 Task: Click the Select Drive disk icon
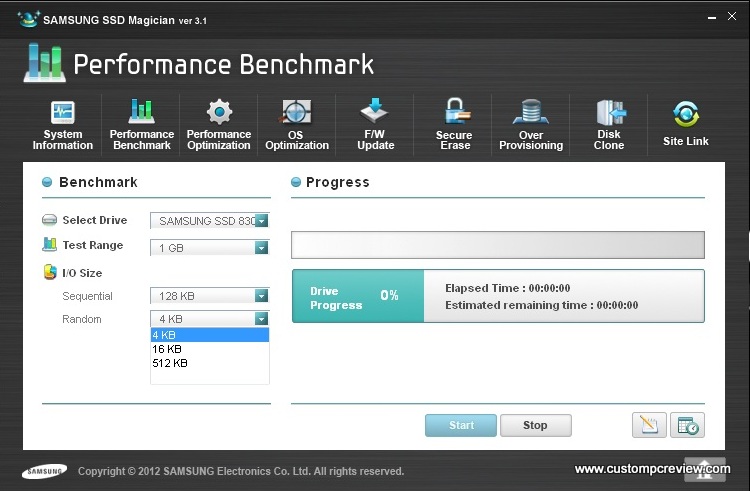[x=49, y=220]
